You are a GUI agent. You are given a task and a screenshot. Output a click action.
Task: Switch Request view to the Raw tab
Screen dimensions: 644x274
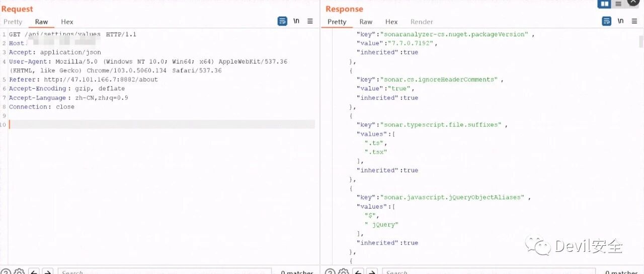(x=42, y=22)
